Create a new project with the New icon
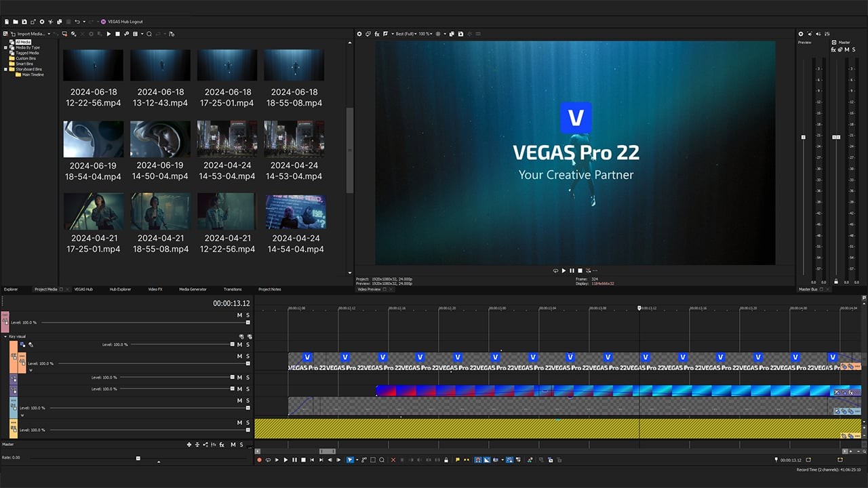 point(7,22)
